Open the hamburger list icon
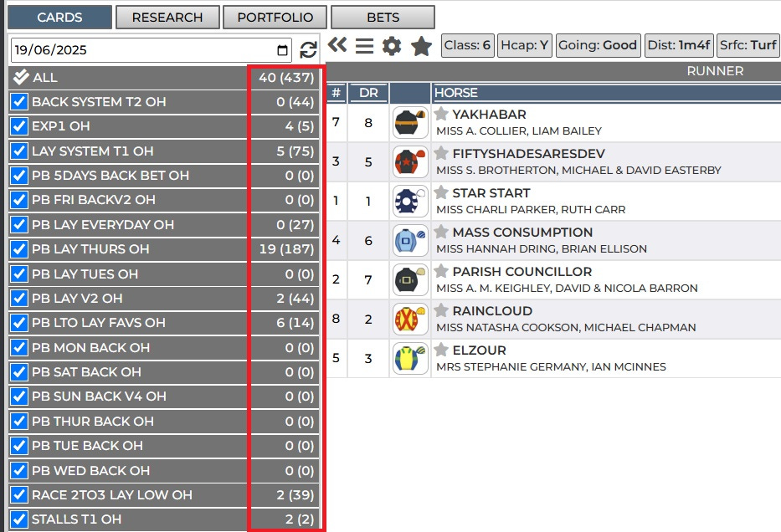The width and height of the screenshot is (781, 532). coord(364,47)
